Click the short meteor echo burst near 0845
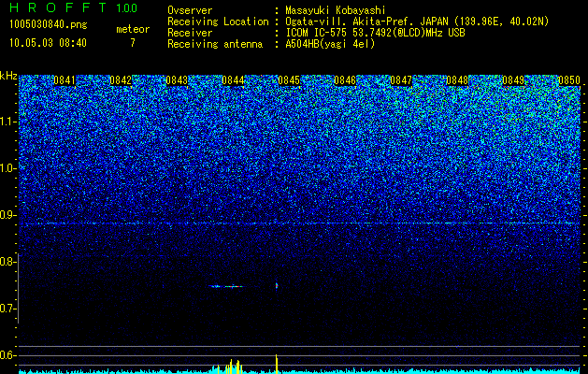Screen dimensions: 588x374 (x=277, y=285)
